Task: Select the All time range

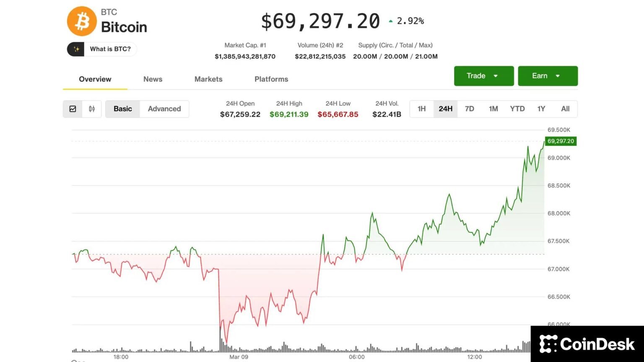Action: click(x=565, y=109)
